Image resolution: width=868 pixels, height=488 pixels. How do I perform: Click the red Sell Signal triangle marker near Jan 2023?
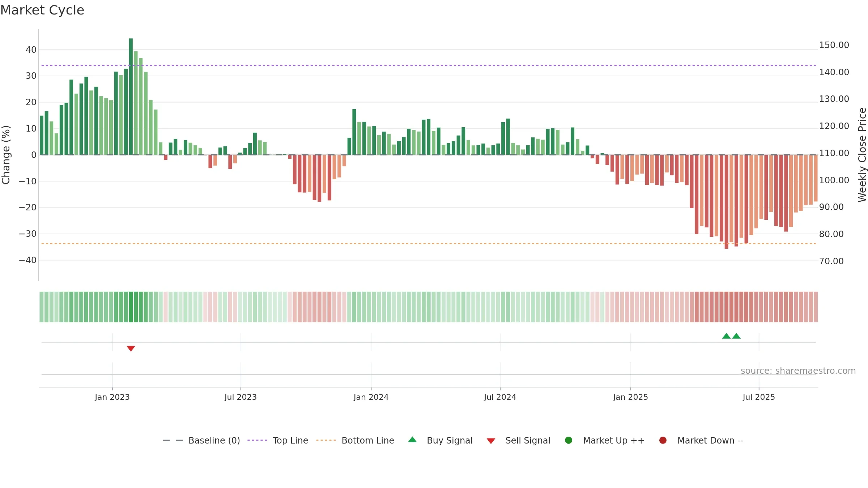[131, 348]
